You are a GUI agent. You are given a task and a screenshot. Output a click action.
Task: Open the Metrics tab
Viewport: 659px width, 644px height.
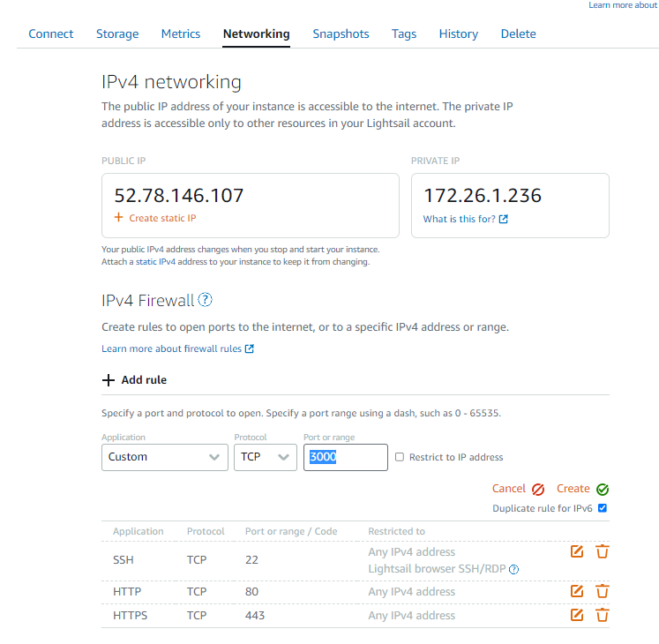pos(181,34)
